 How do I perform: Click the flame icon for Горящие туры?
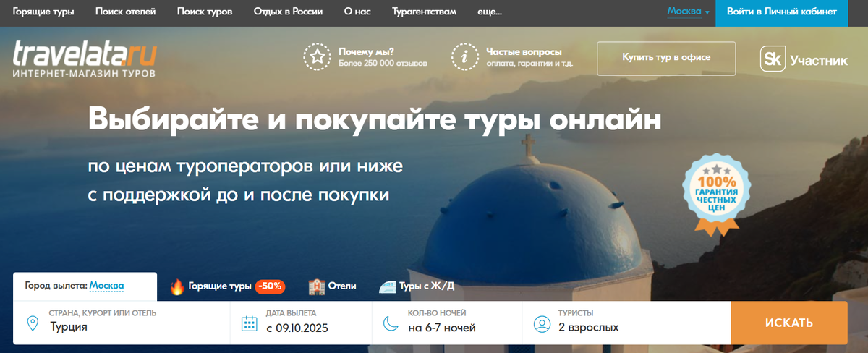point(177,286)
